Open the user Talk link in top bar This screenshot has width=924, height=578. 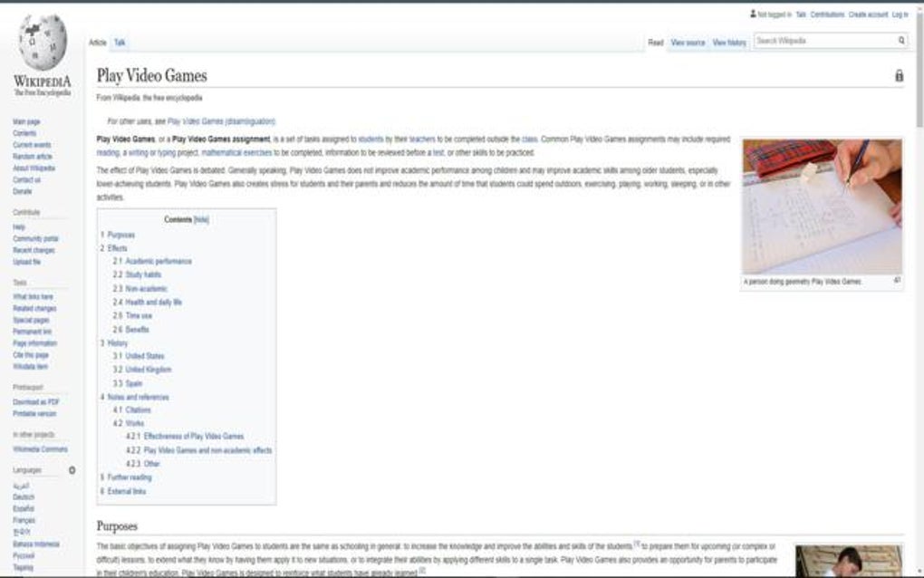801,14
